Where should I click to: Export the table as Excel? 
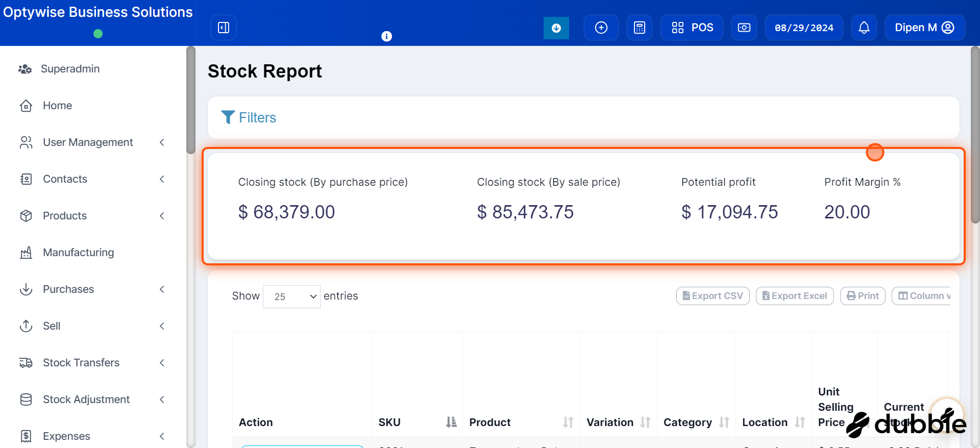795,296
